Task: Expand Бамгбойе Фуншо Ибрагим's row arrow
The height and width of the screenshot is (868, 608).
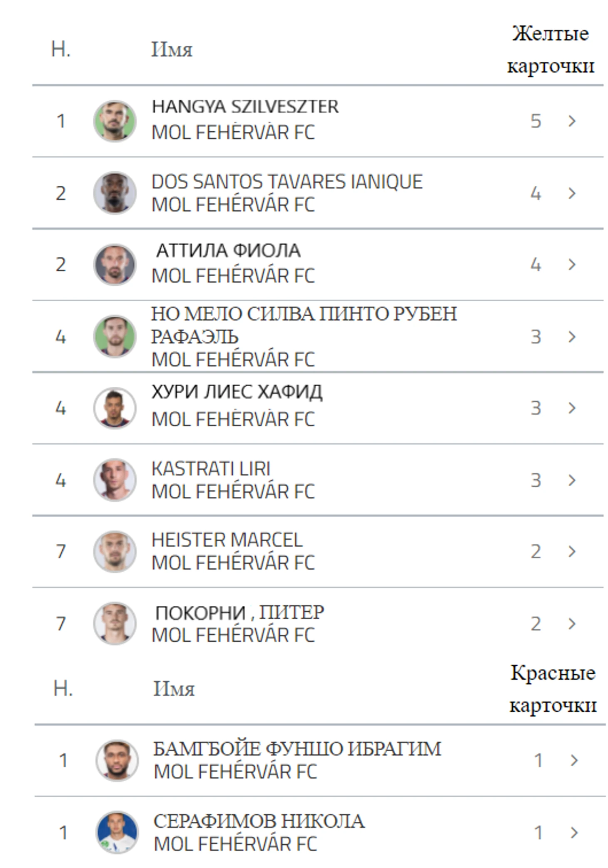Action: point(574,760)
